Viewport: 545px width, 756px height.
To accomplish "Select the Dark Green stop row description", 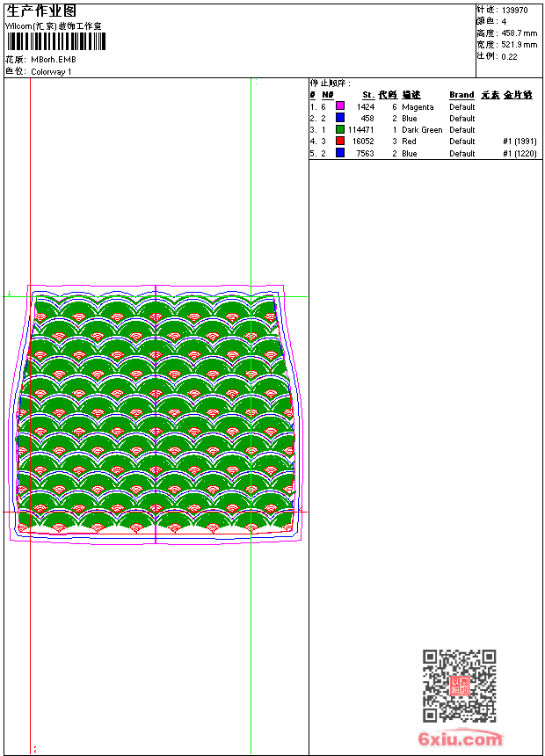I will point(422,130).
